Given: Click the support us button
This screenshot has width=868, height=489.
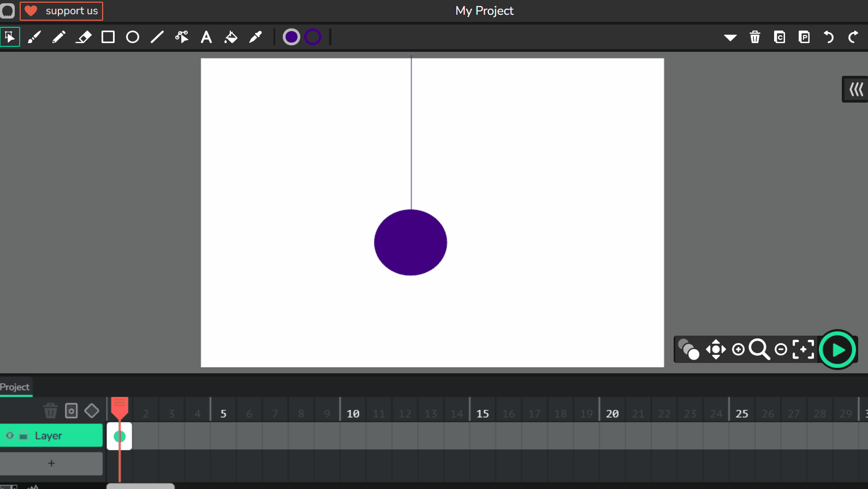Looking at the screenshot, I should point(62,11).
